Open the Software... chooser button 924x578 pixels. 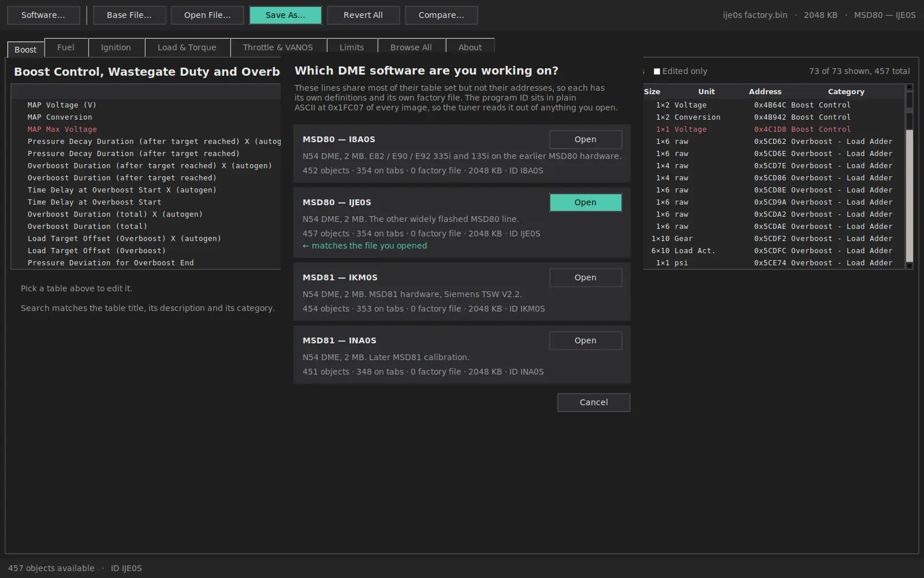43,15
